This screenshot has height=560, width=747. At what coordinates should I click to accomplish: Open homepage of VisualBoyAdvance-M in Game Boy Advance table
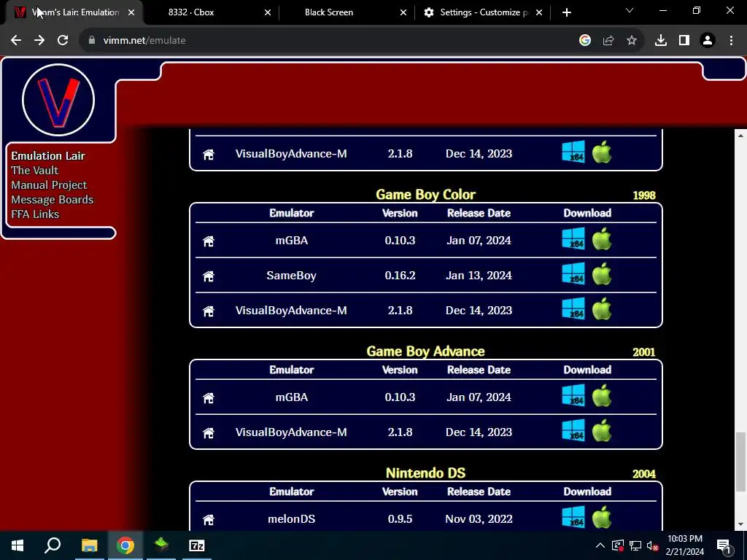pos(208,433)
